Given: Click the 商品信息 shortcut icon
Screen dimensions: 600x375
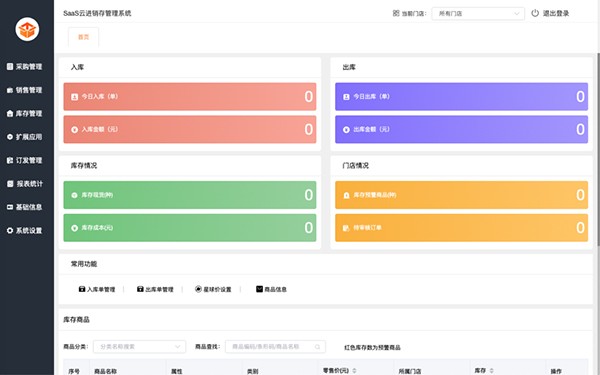Looking at the screenshot, I should [x=259, y=289].
